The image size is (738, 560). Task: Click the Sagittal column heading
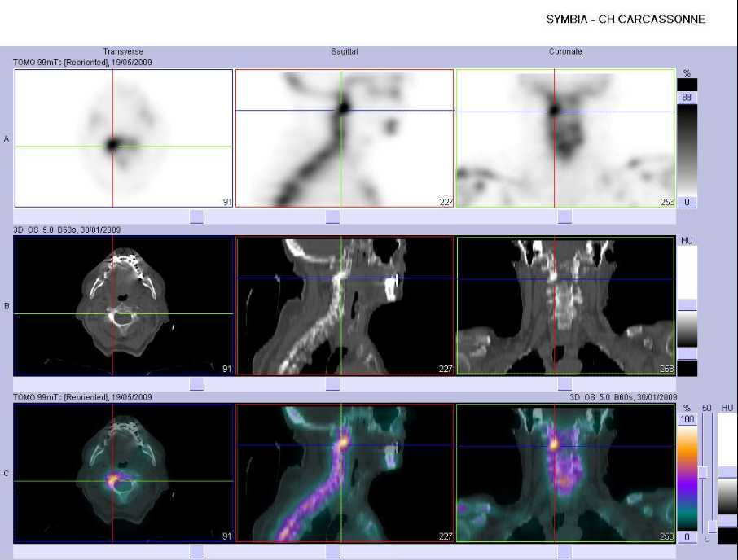[344, 51]
